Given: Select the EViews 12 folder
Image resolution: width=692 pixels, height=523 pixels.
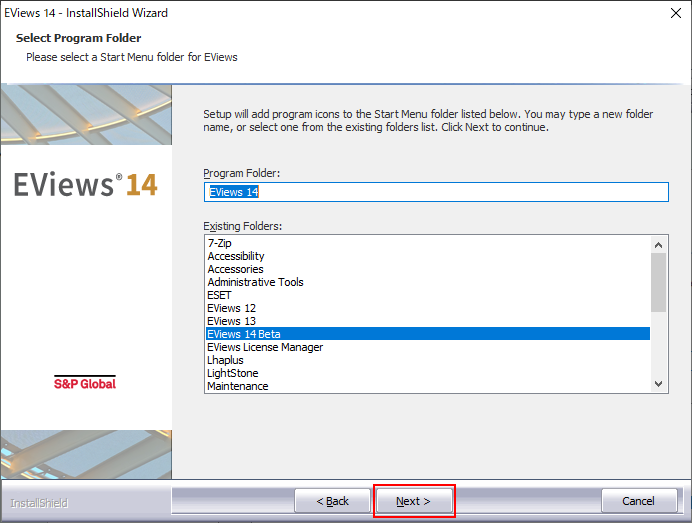Looking at the screenshot, I should (x=428, y=308).
